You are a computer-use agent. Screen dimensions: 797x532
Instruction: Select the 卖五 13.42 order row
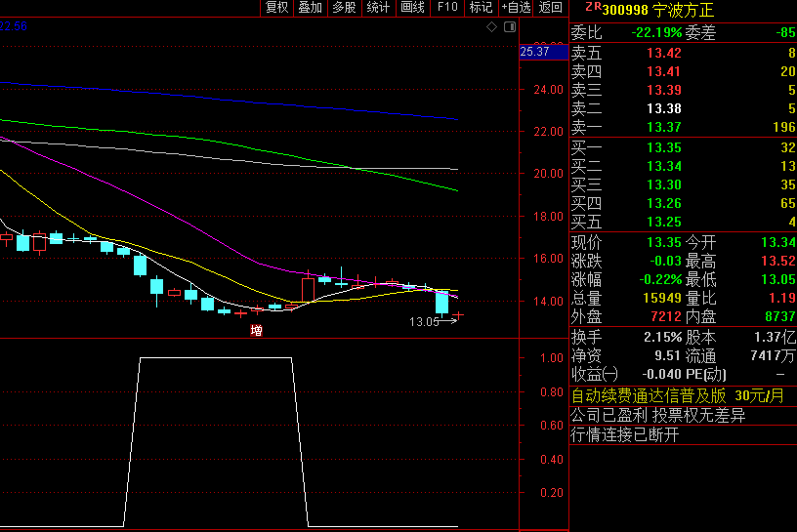tap(683, 53)
